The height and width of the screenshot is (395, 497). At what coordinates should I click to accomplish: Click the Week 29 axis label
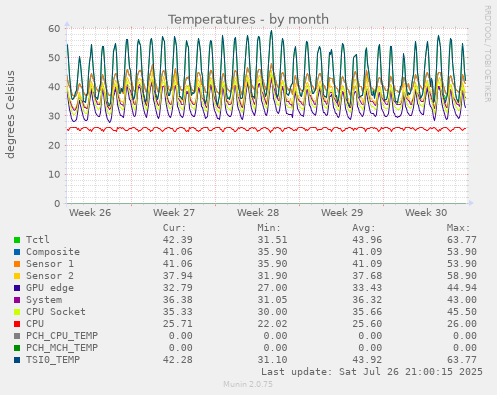[x=342, y=213]
